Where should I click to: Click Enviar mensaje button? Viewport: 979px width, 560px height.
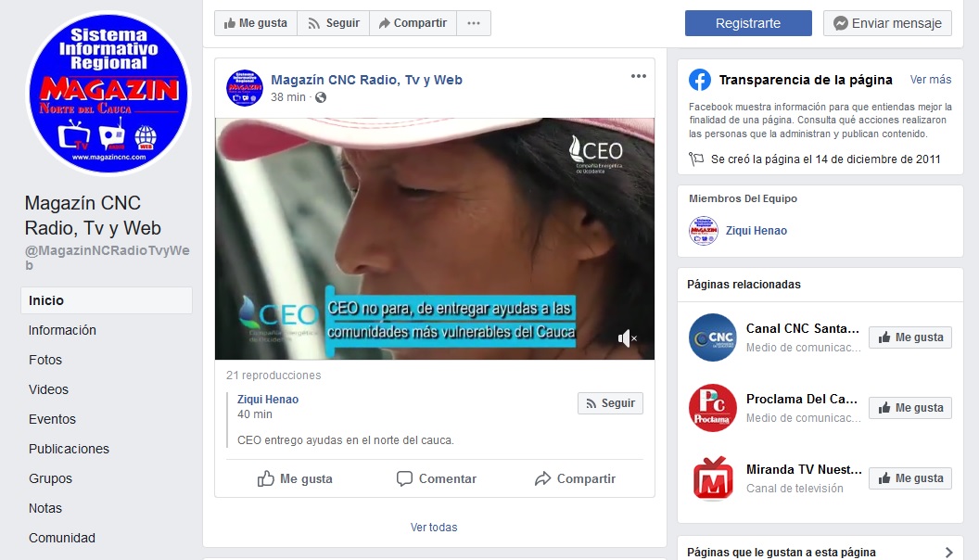pos(887,23)
